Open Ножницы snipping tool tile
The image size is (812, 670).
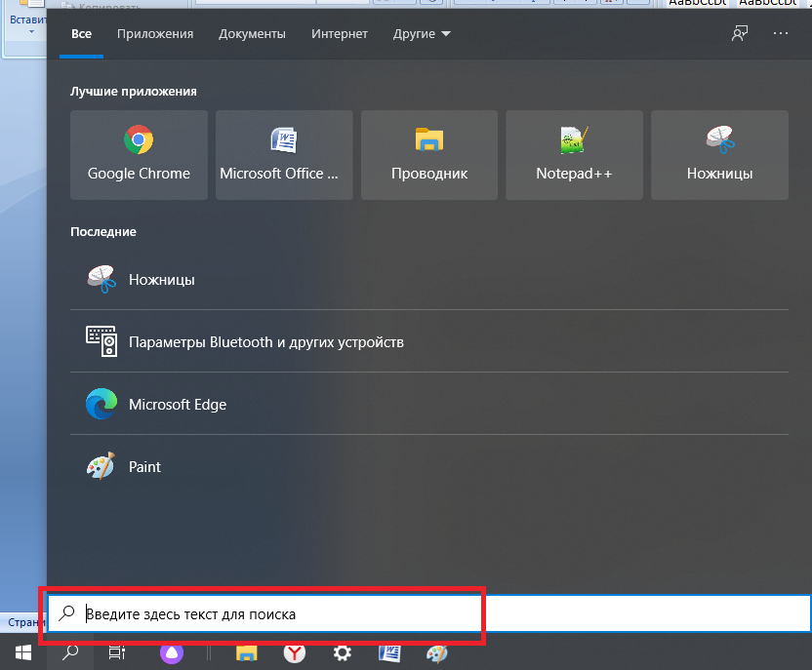coord(719,155)
